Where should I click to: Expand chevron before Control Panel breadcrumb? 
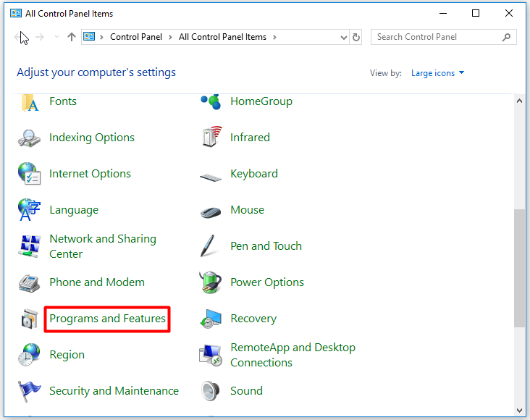[101, 37]
